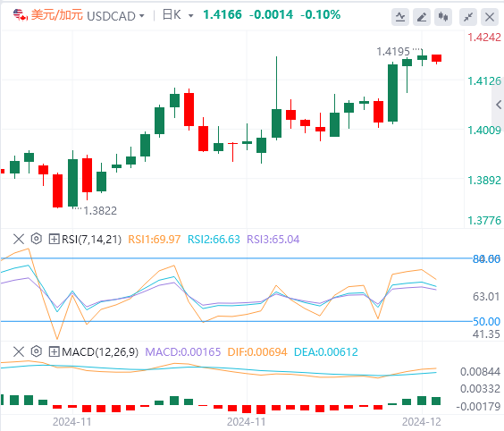
Task: Open the indicator line chart icon
Action: pos(400,17)
